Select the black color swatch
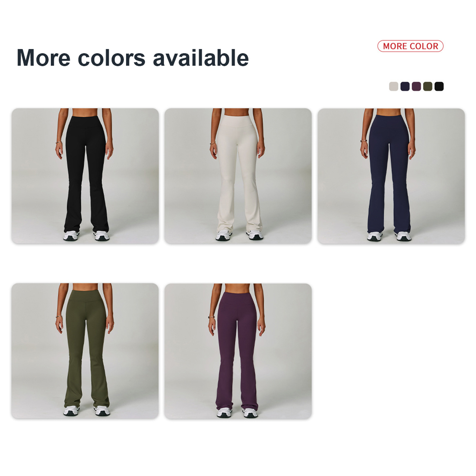The width and height of the screenshot is (476, 476). (439, 86)
